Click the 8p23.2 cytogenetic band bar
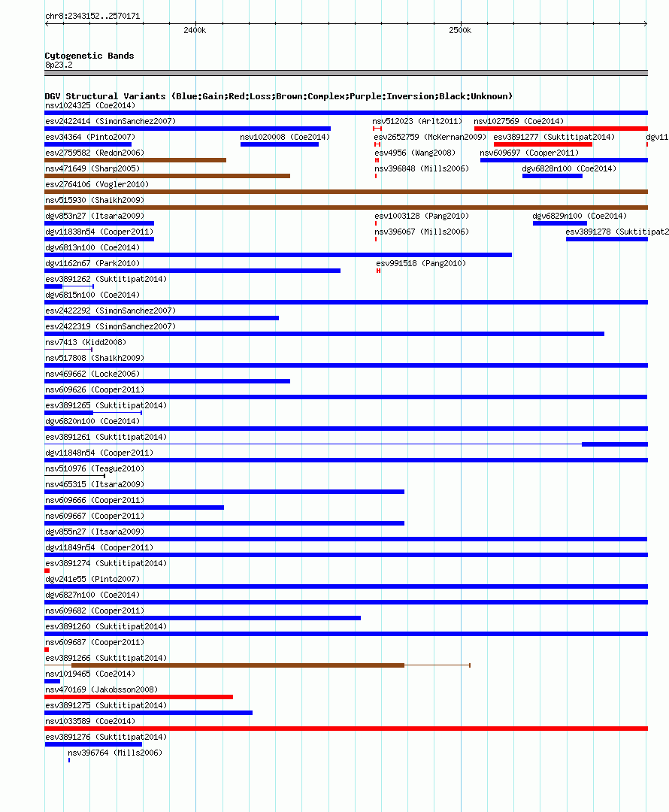 346,73
